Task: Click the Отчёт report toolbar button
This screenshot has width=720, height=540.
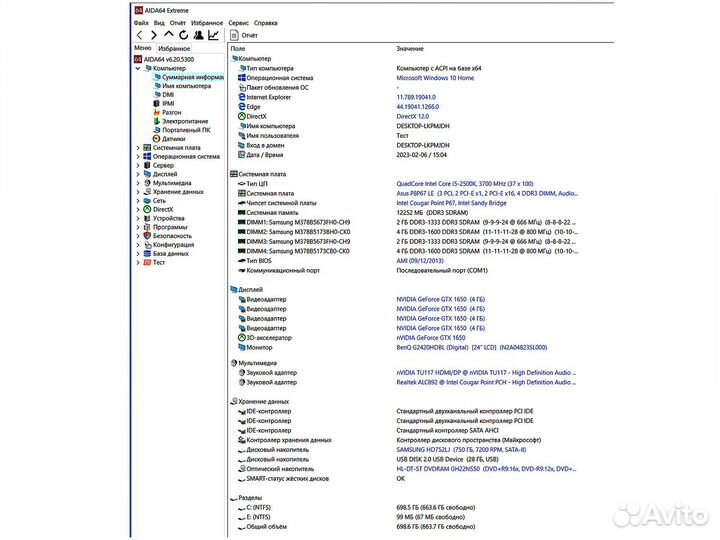Action: 244,35
